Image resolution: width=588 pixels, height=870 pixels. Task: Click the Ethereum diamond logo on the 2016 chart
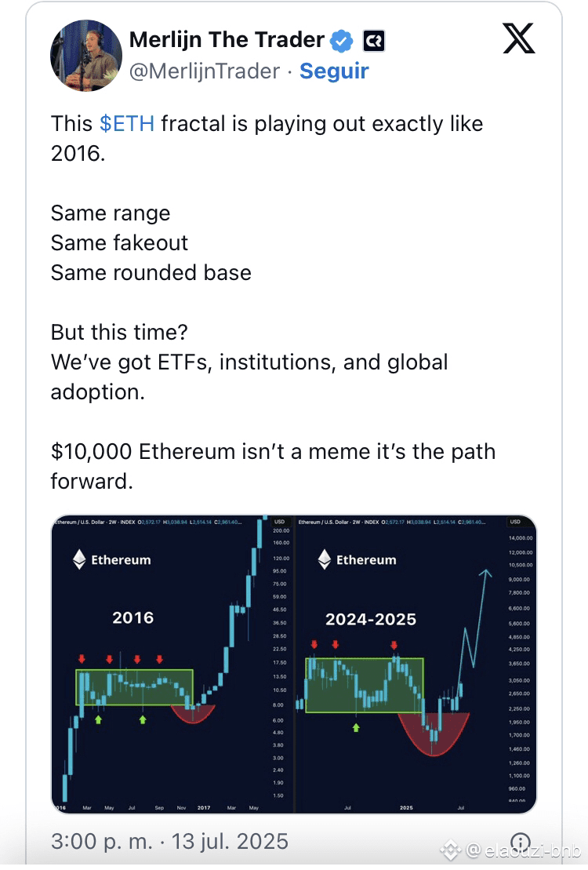pyautogui.click(x=79, y=559)
